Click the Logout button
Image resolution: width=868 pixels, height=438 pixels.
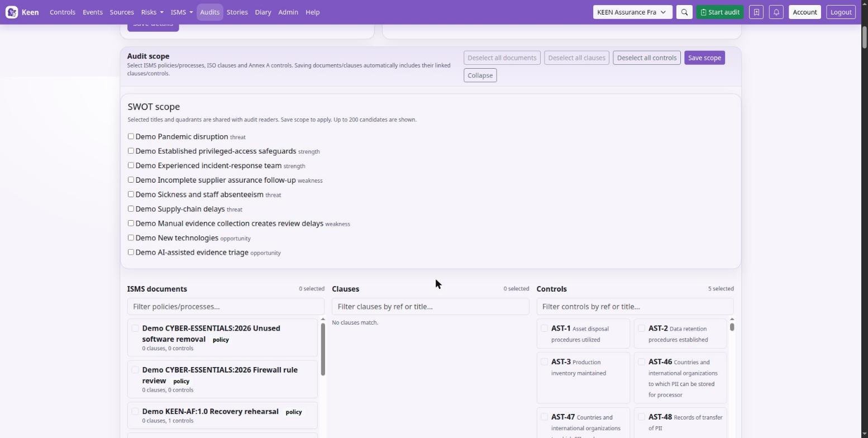tap(841, 12)
